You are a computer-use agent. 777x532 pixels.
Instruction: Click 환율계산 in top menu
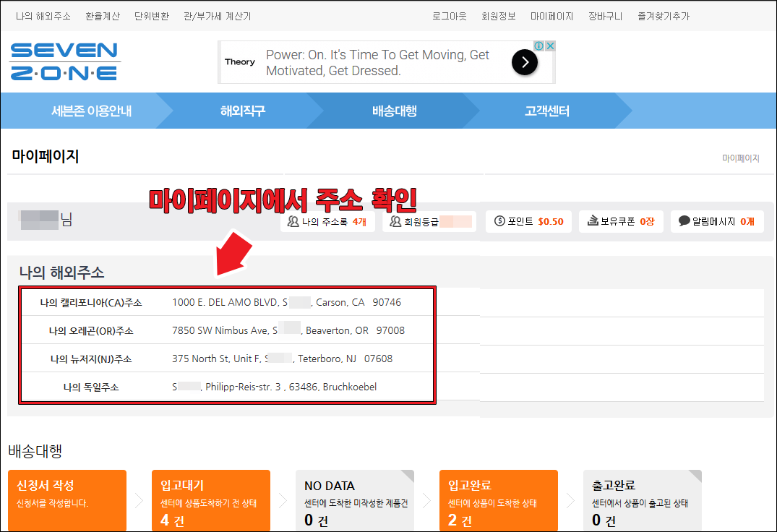pyautogui.click(x=103, y=16)
